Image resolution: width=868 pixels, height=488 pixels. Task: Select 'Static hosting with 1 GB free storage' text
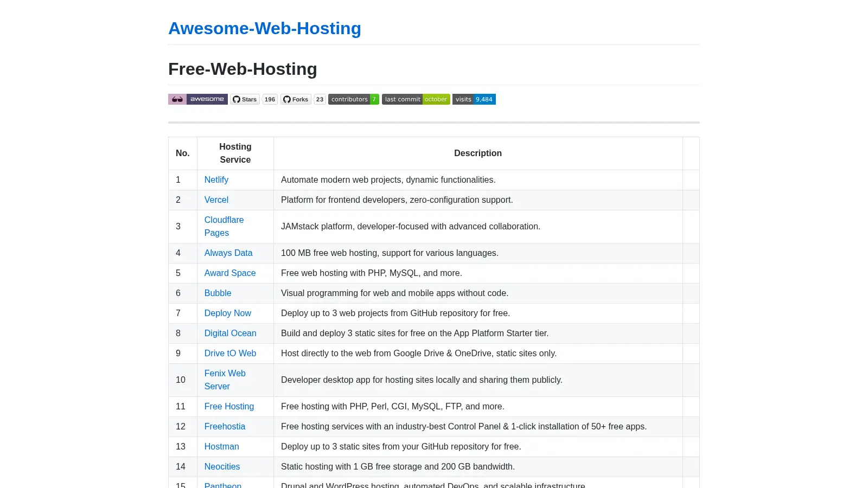pos(398,466)
